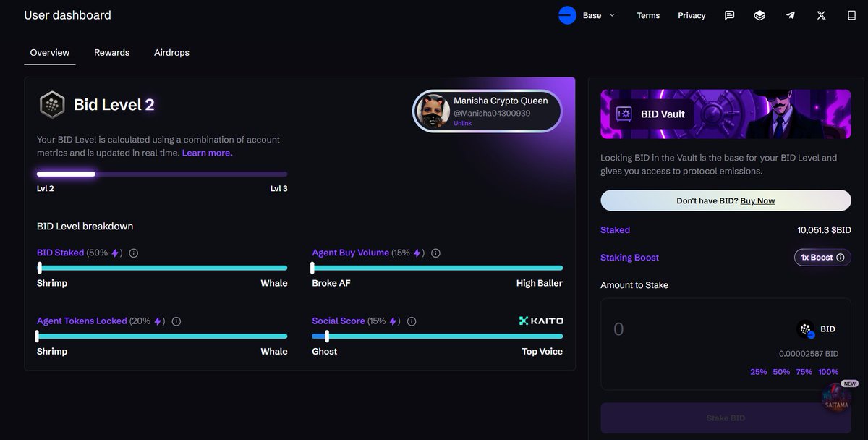Screen dimensions: 868x440
Task: Switch to the Rewards tab
Action: click(x=111, y=52)
